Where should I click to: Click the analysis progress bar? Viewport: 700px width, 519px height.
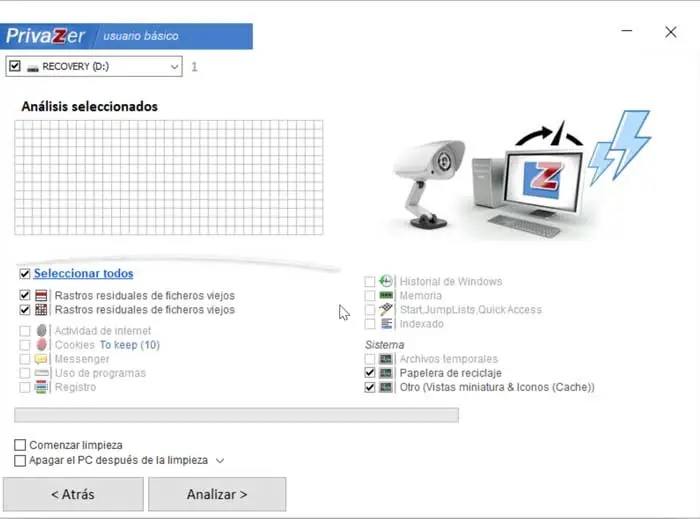[236, 415]
